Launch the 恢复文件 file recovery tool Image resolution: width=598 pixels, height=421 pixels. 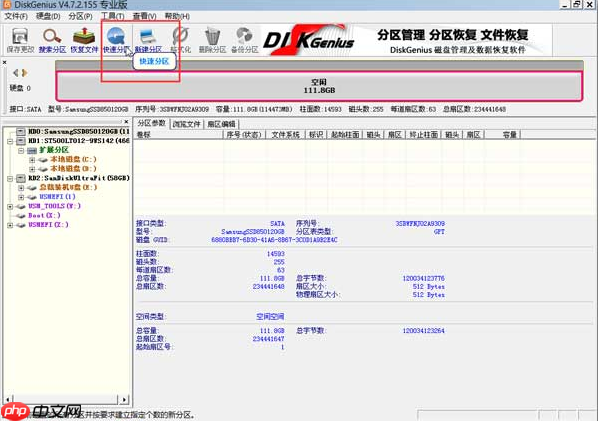pyautogui.click(x=84, y=40)
